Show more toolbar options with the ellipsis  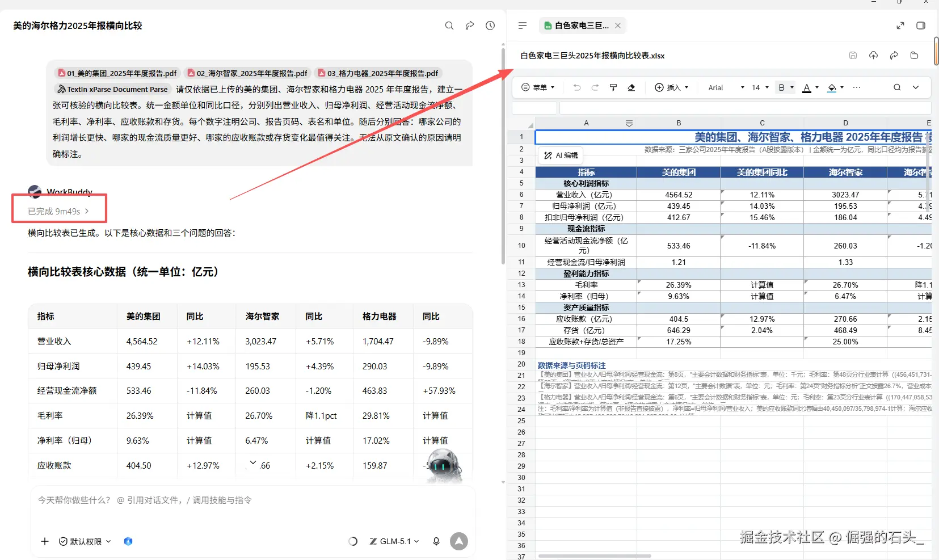pos(857,87)
